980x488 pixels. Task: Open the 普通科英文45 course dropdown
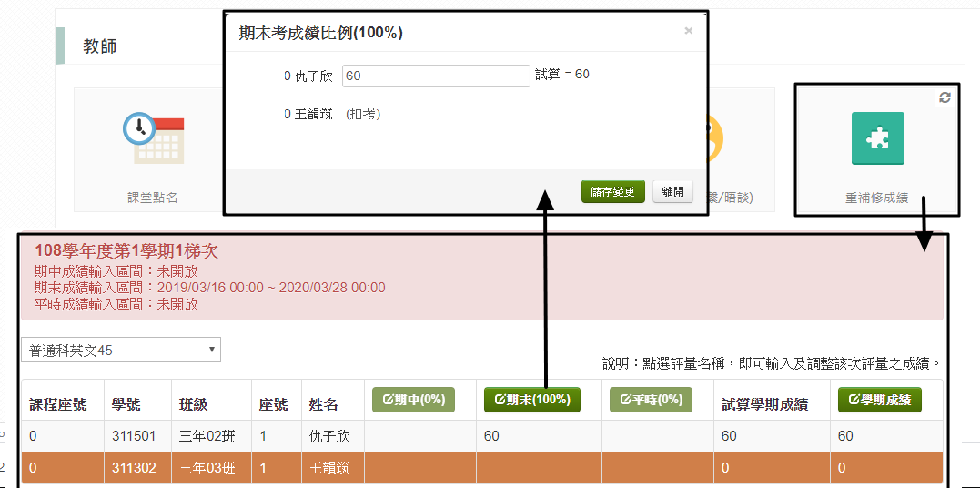click(121, 351)
